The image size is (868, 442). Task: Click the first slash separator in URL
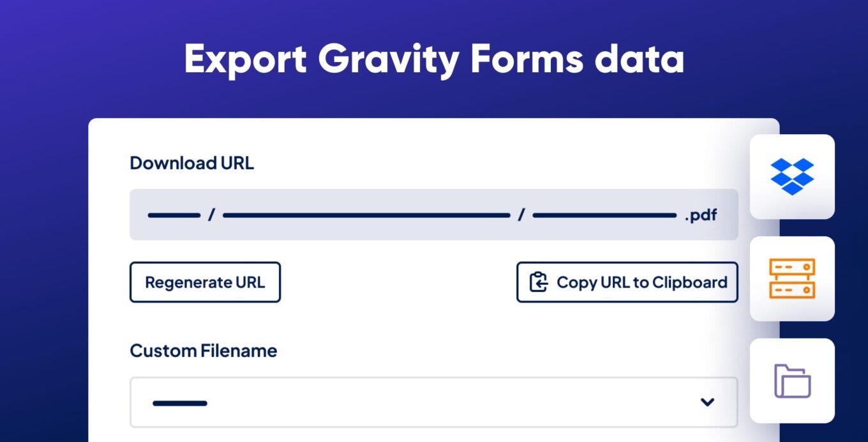pyautogui.click(x=211, y=215)
